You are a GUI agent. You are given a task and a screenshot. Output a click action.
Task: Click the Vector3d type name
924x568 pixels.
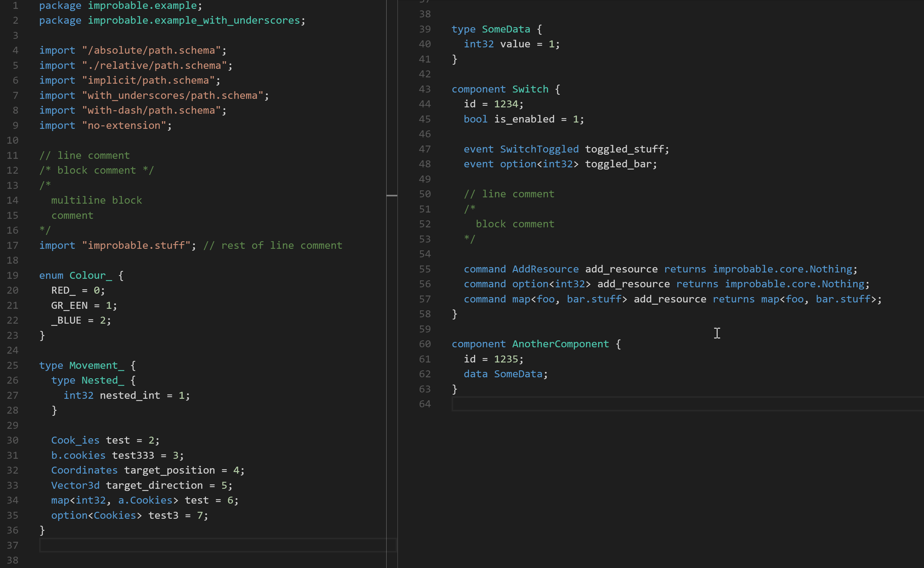point(75,485)
